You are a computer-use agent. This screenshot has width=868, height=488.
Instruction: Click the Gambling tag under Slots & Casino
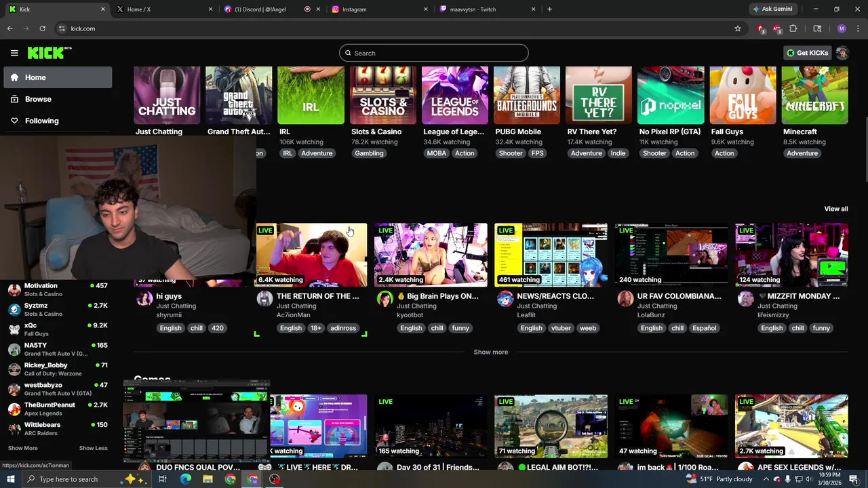369,153
